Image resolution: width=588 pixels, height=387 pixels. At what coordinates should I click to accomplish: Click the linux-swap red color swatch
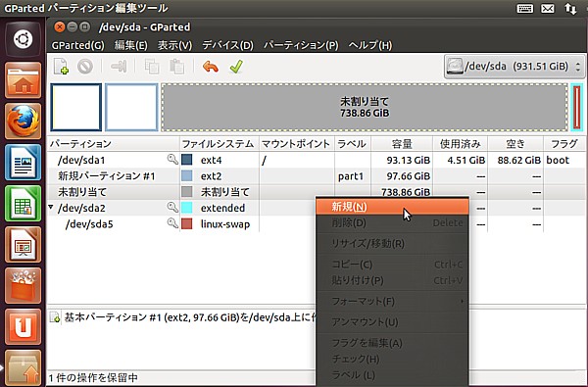click(x=187, y=224)
